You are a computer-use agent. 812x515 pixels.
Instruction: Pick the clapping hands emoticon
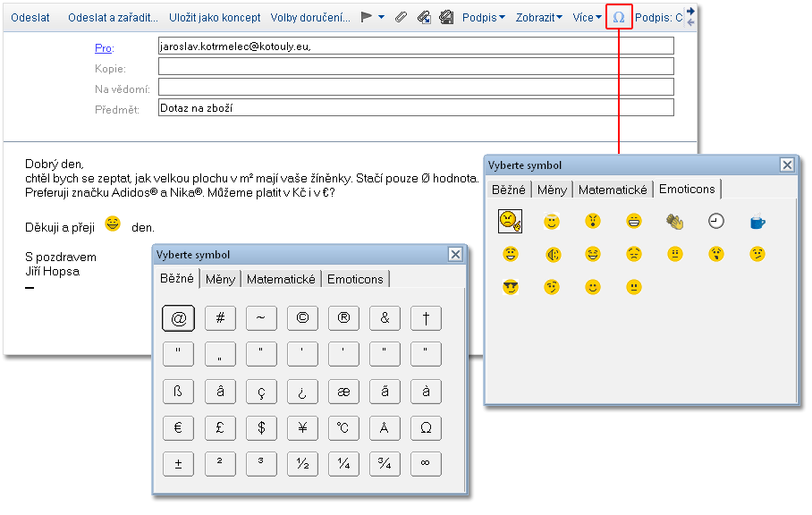point(675,221)
